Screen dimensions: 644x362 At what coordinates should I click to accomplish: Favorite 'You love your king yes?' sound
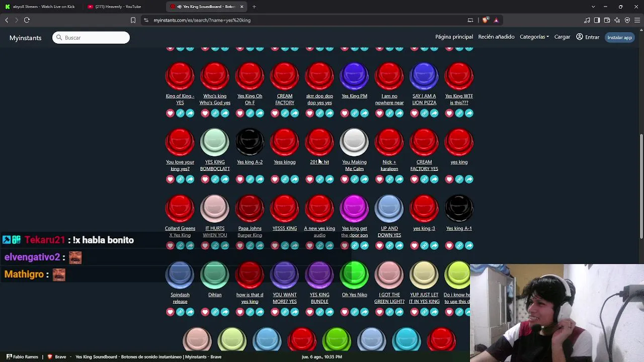[170, 179]
